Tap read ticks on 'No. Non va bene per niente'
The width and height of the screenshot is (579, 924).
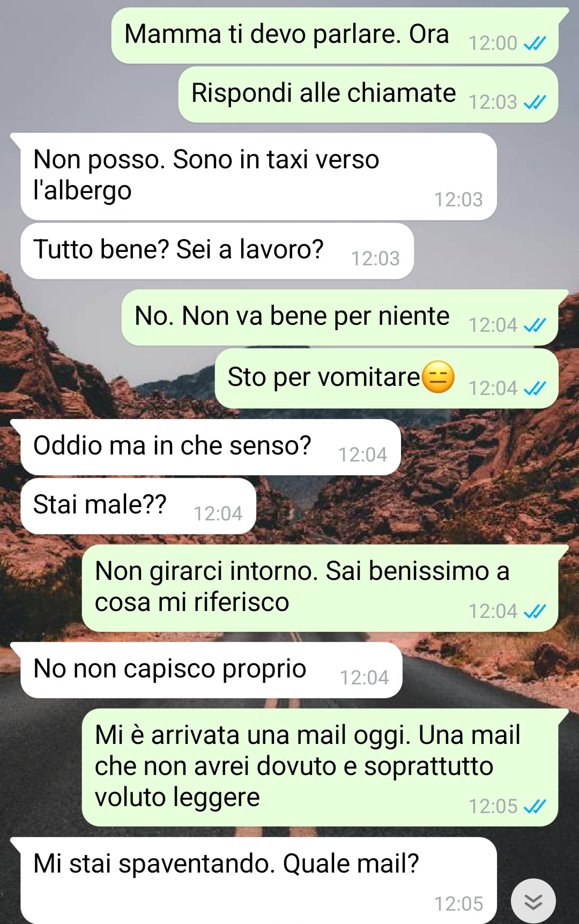[535, 325]
